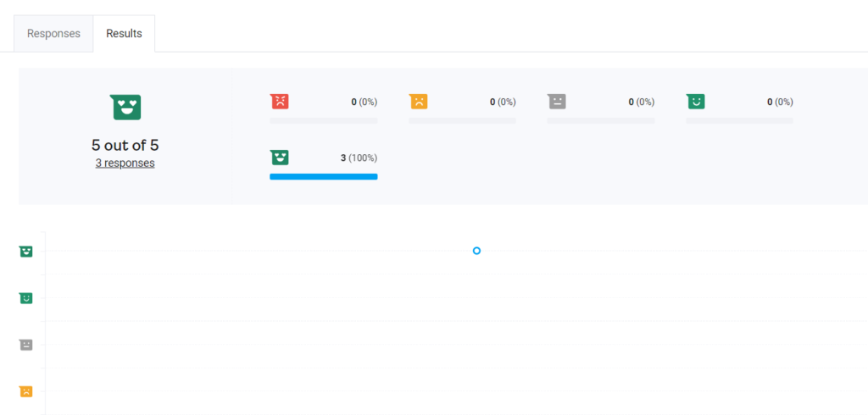868x415 pixels.
Task: Select the orange sad face rating icon
Action: 418,102
